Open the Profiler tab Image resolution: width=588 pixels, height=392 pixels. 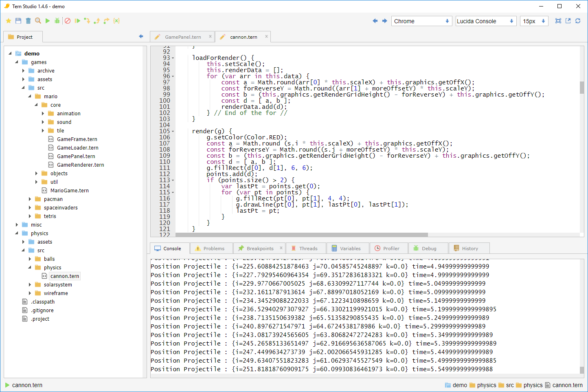pyautogui.click(x=388, y=249)
